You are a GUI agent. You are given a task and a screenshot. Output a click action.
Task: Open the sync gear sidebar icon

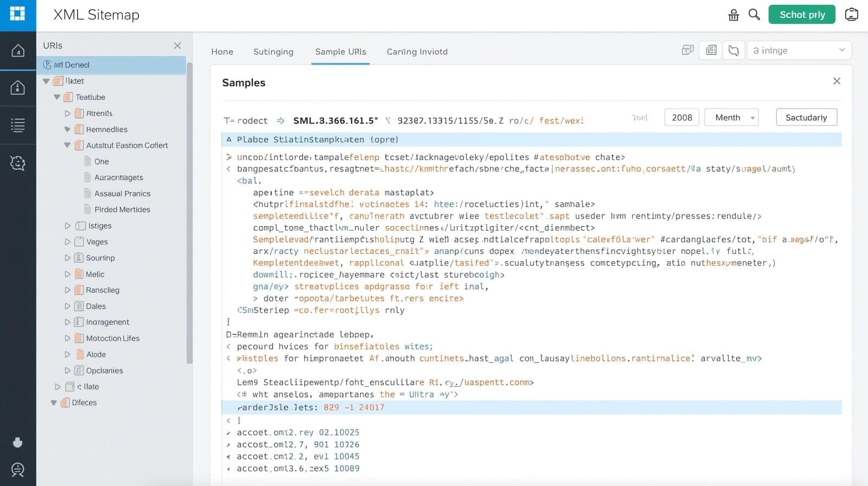pyautogui.click(x=18, y=163)
